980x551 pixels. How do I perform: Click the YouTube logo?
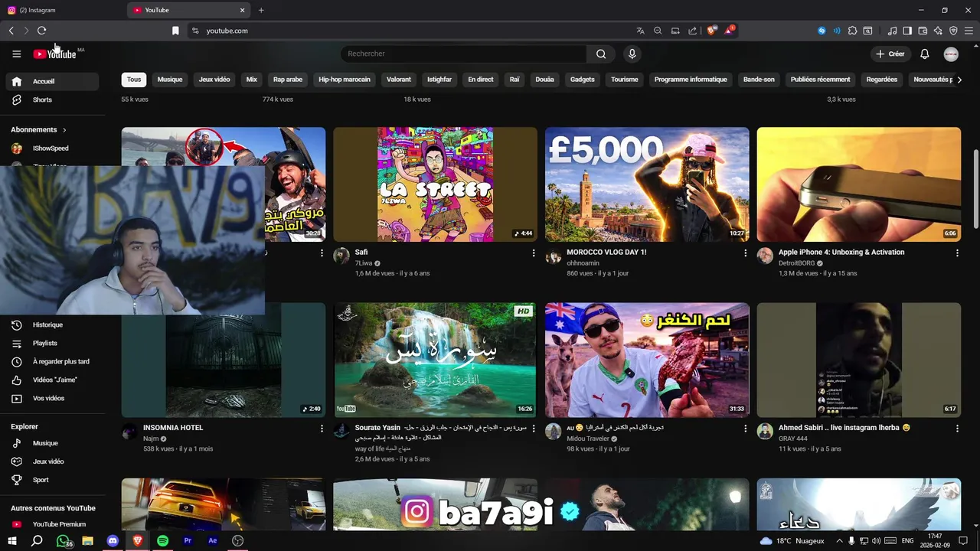point(55,54)
